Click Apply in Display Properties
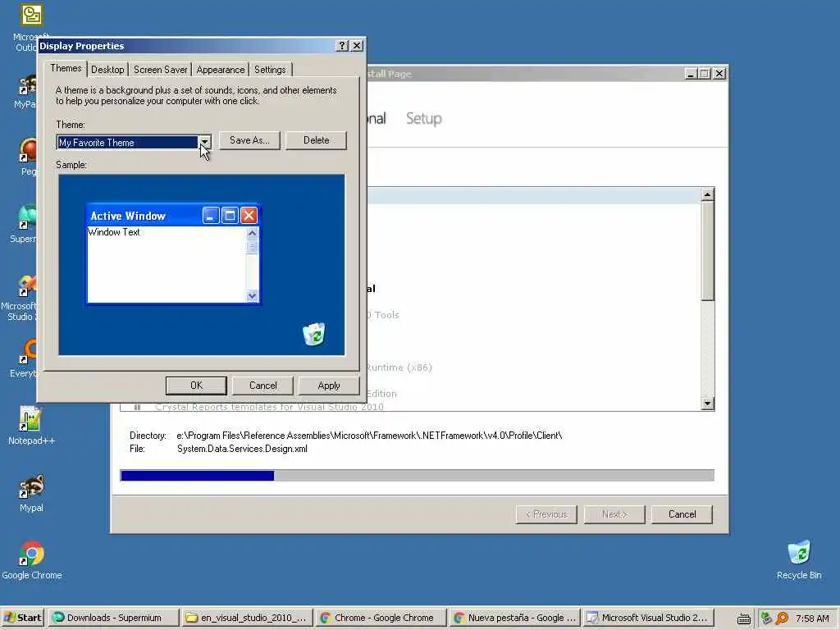 tap(328, 386)
